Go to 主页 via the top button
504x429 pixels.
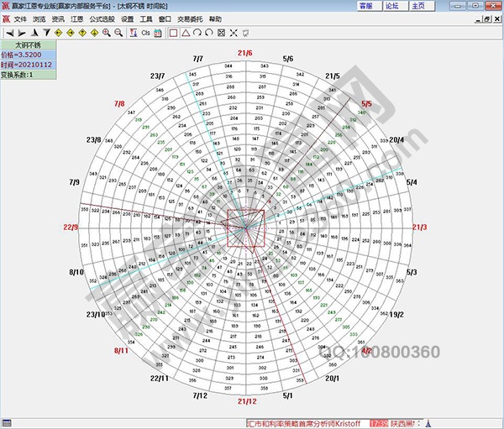418,6
